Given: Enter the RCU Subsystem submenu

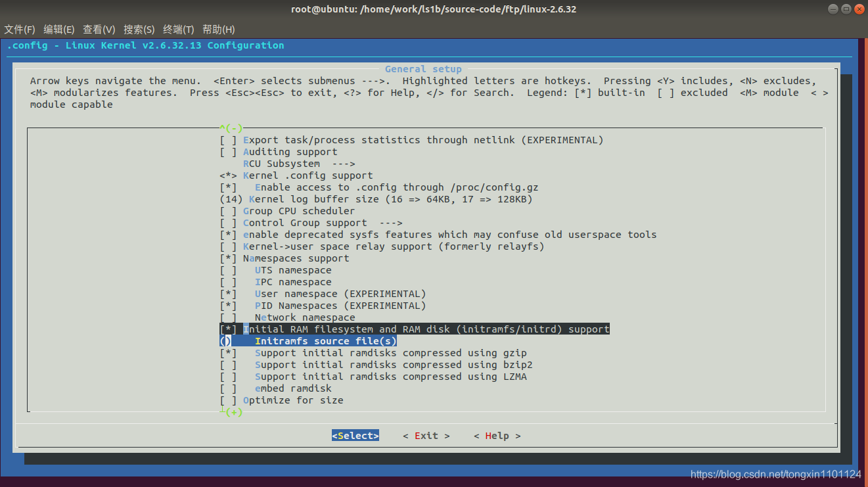Looking at the screenshot, I should (x=281, y=163).
